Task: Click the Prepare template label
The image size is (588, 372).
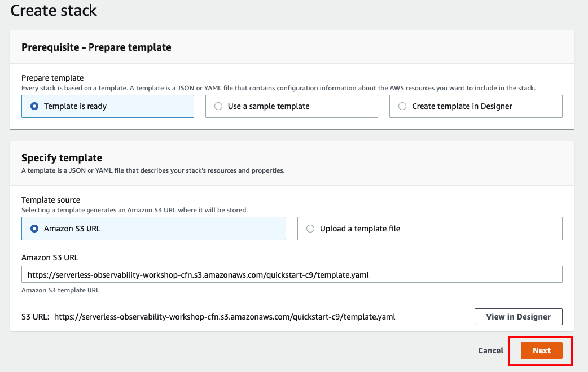Action: pyautogui.click(x=52, y=78)
